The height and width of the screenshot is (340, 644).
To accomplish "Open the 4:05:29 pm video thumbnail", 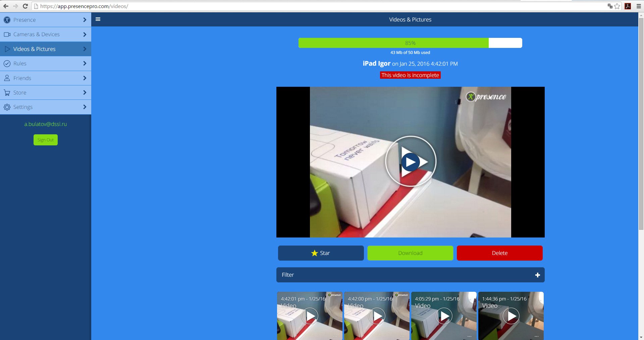I will [443, 316].
